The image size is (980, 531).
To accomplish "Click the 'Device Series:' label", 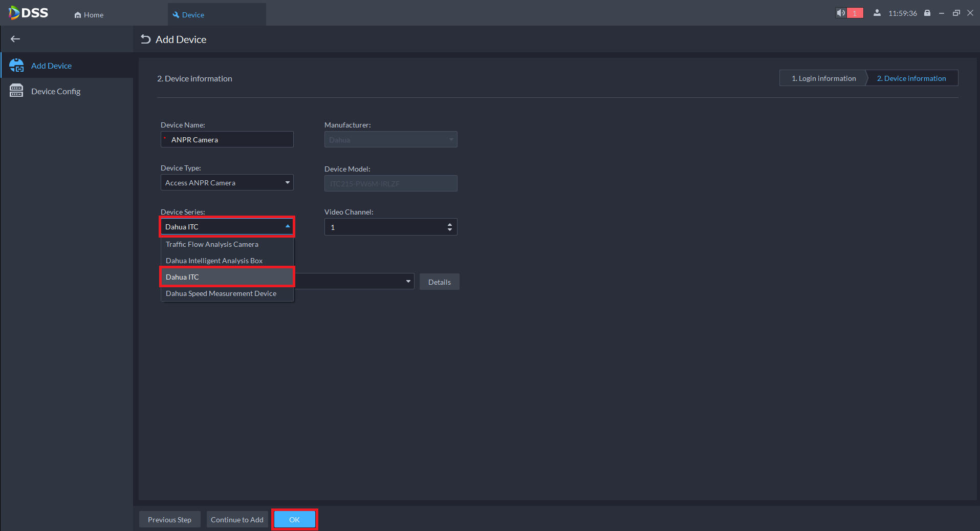I will 183,212.
